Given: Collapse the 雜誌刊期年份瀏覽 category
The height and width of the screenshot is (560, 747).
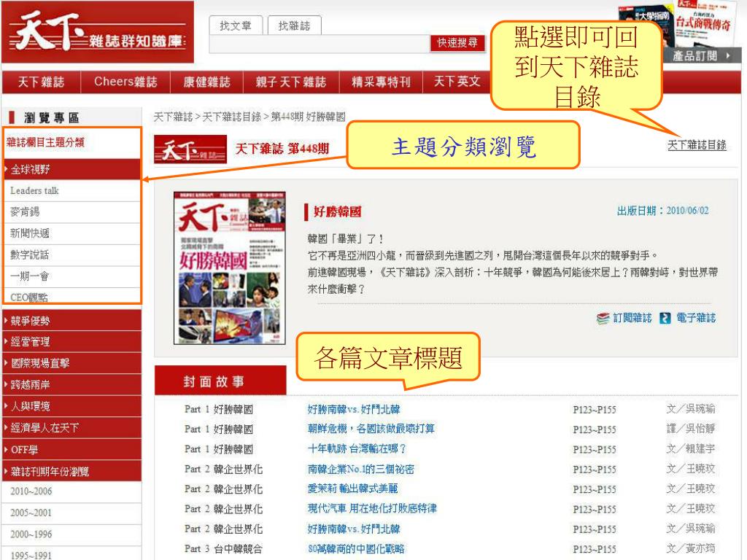Looking at the screenshot, I should tap(72, 472).
